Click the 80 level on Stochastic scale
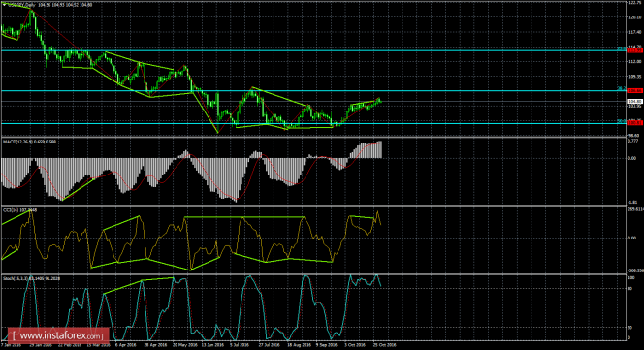Screen dimensions: 644x350 coord(630,288)
